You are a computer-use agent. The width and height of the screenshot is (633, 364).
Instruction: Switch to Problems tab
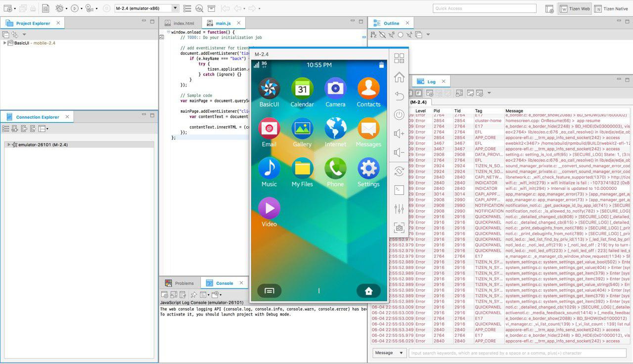(x=180, y=283)
